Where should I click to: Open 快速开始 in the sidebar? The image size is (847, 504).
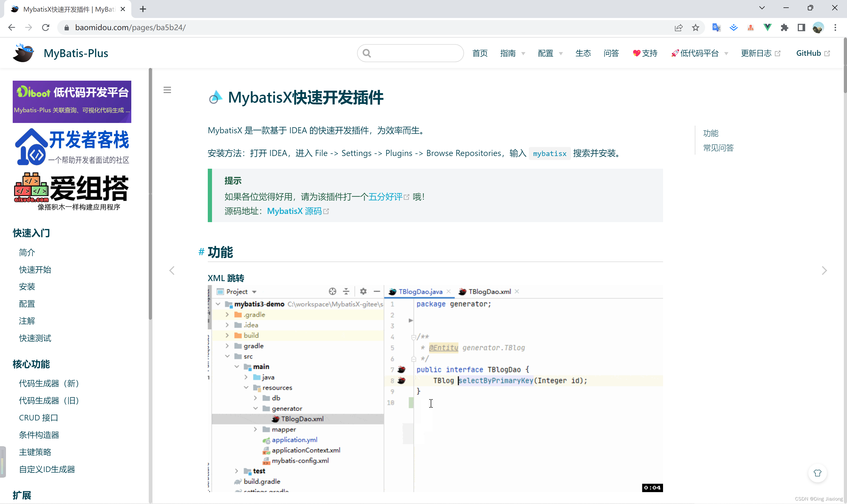point(35,270)
